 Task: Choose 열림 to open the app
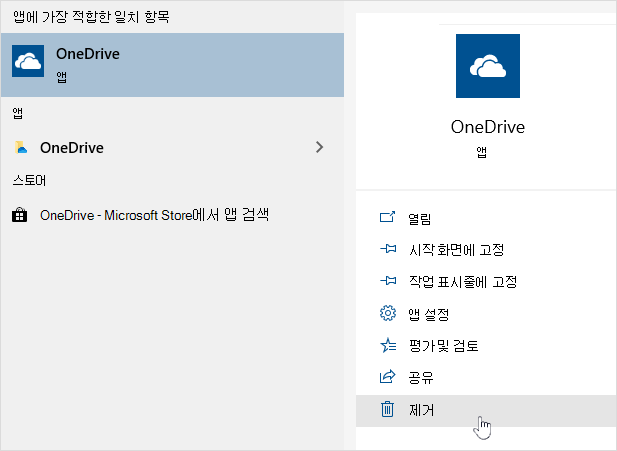(x=486, y=218)
